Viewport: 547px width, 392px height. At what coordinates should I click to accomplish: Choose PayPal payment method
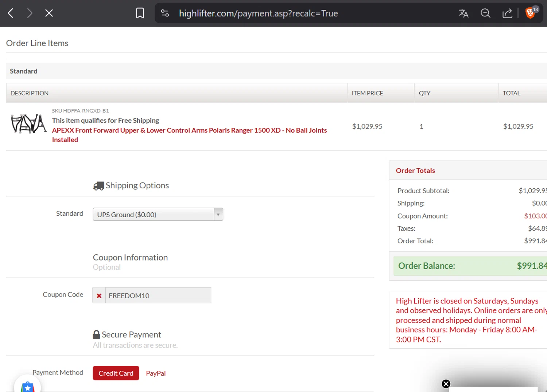coord(156,373)
